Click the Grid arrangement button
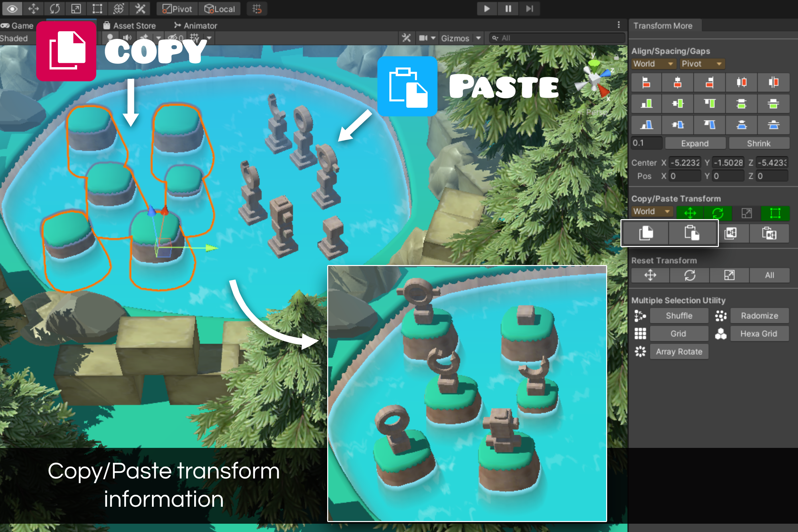The image size is (798, 532). click(x=679, y=333)
